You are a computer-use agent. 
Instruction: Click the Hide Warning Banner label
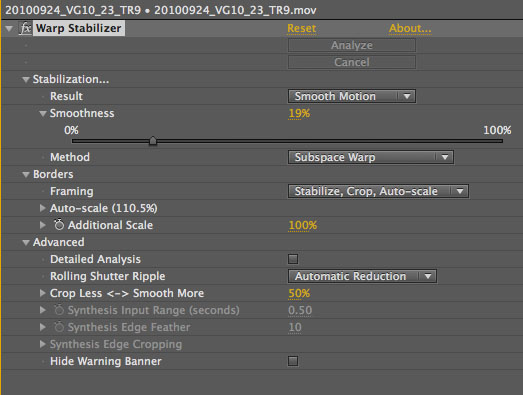106,361
